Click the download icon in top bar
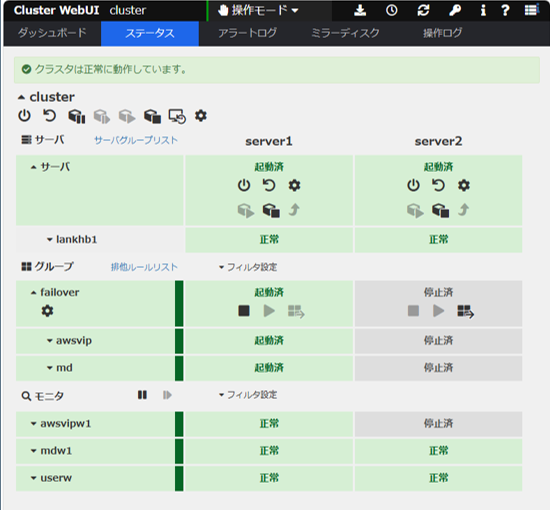 coord(360,11)
